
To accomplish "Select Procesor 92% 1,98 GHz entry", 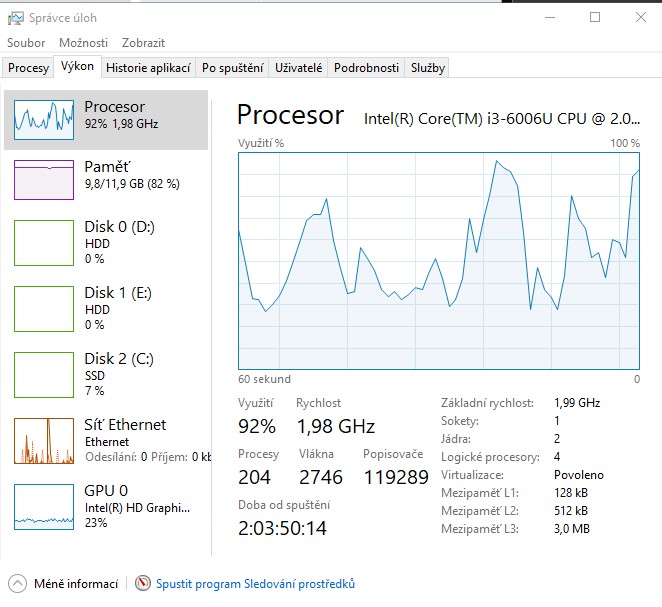I will [106, 120].
